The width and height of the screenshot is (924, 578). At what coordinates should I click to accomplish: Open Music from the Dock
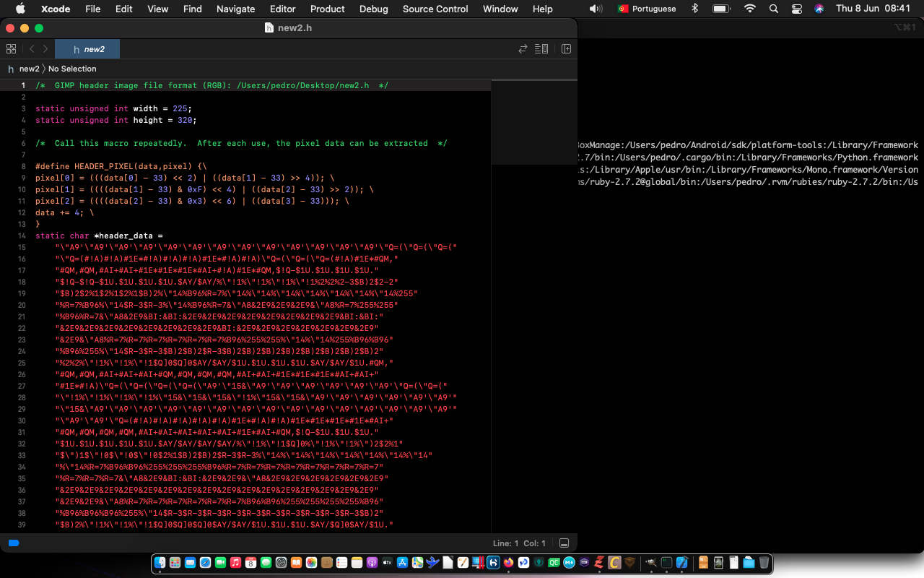coord(235,562)
